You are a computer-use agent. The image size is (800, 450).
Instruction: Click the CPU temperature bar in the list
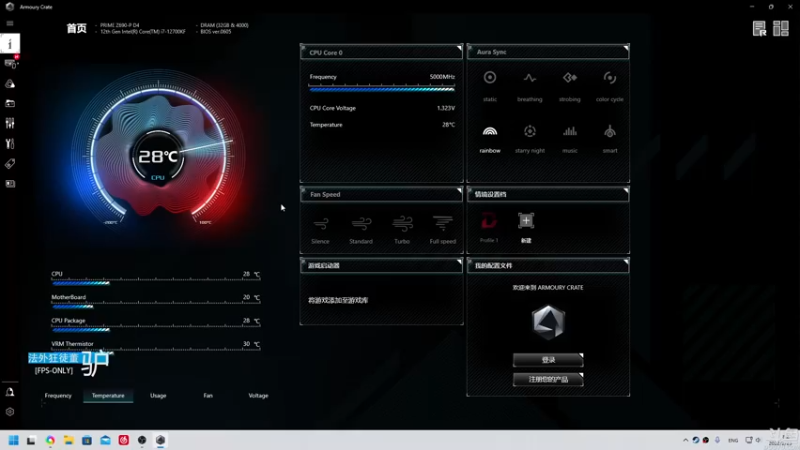(x=156, y=282)
